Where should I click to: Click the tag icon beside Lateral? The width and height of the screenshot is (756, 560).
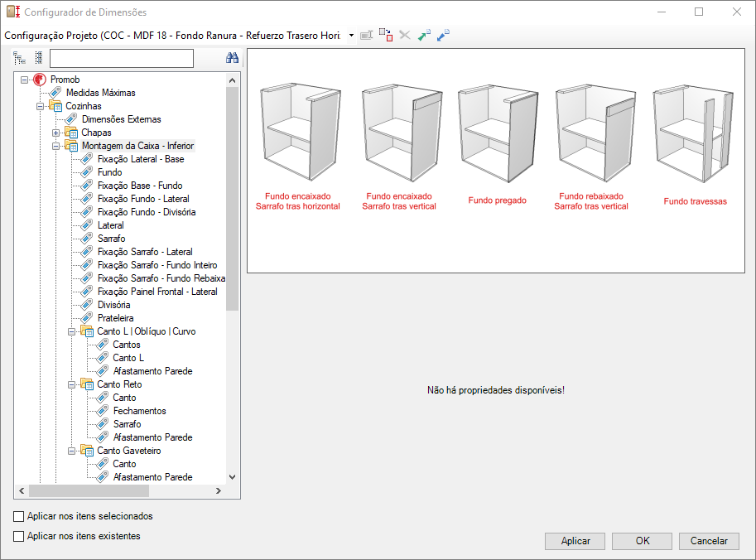[87, 225]
